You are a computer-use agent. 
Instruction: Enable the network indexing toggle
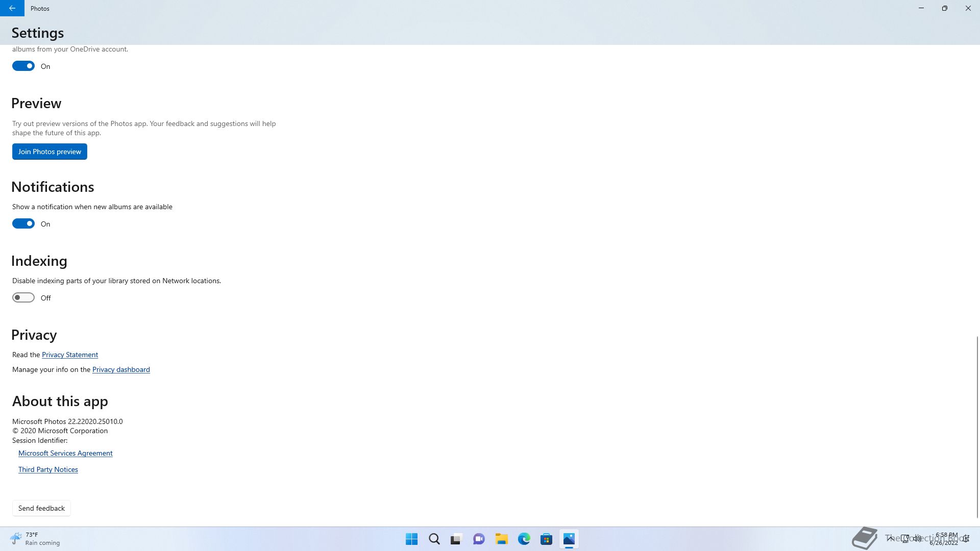point(23,297)
